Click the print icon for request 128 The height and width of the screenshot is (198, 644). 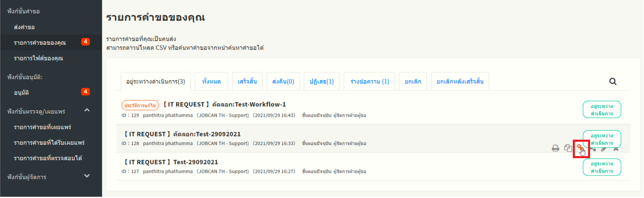(555, 148)
